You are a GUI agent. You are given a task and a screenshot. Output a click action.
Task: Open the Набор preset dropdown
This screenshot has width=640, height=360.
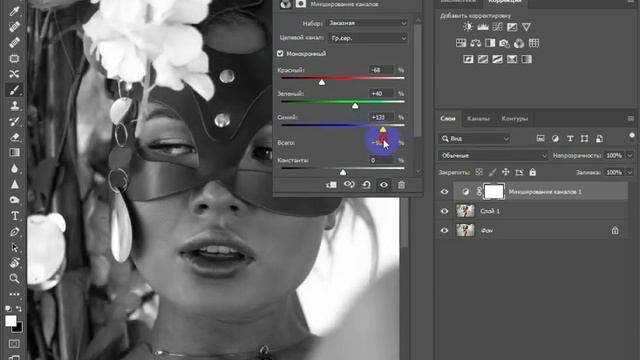(367, 23)
